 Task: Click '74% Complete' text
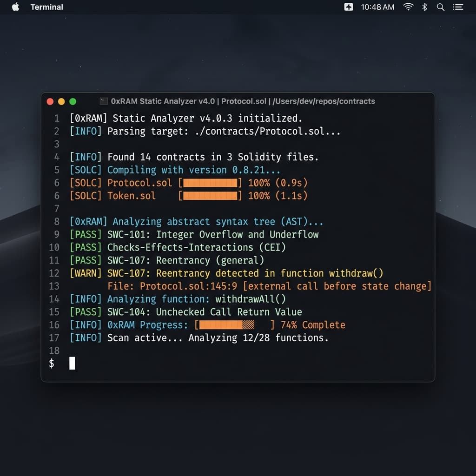click(313, 325)
